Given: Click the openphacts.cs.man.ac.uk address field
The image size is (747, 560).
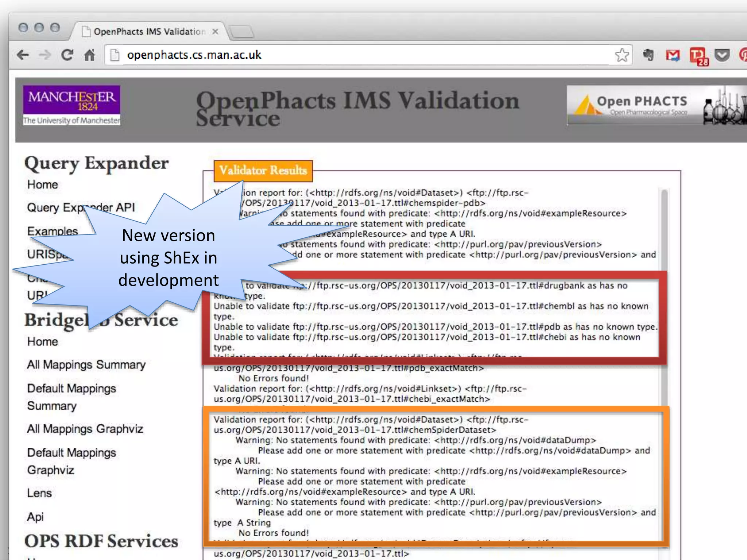Looking at the screenshot, I should 368,55.
